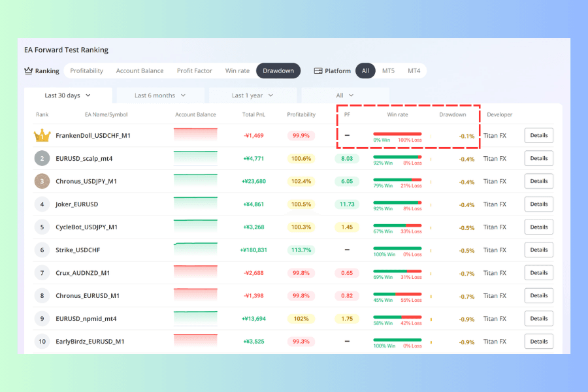Open Details for FrankenDoll_USDCHF_M1
This screenshot has width=588, height=392.
[x=539, y=135]
